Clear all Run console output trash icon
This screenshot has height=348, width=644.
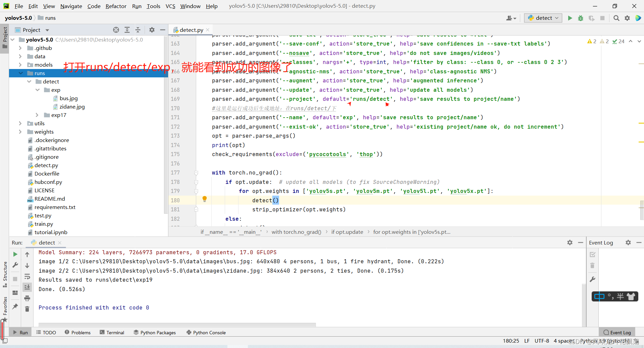click(27, 309)
